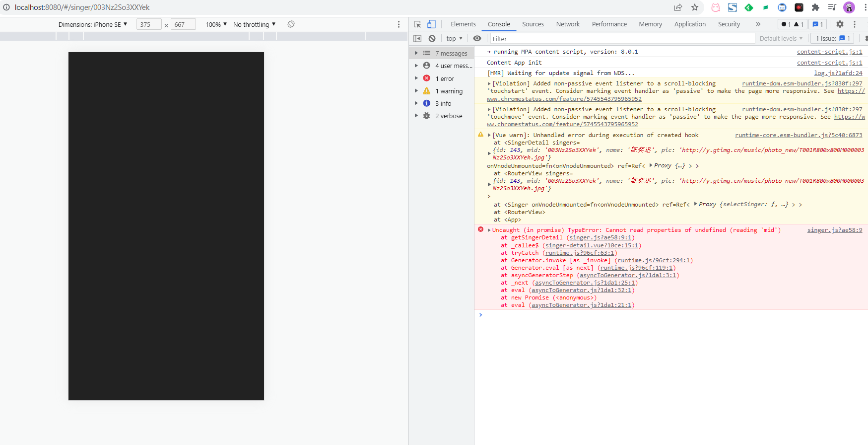The height and width of the screenshot is (445, 868).
Task: Open the Dimensions iPhone SE dropdown
Action: pyautogui.click(x=93, y=24)
